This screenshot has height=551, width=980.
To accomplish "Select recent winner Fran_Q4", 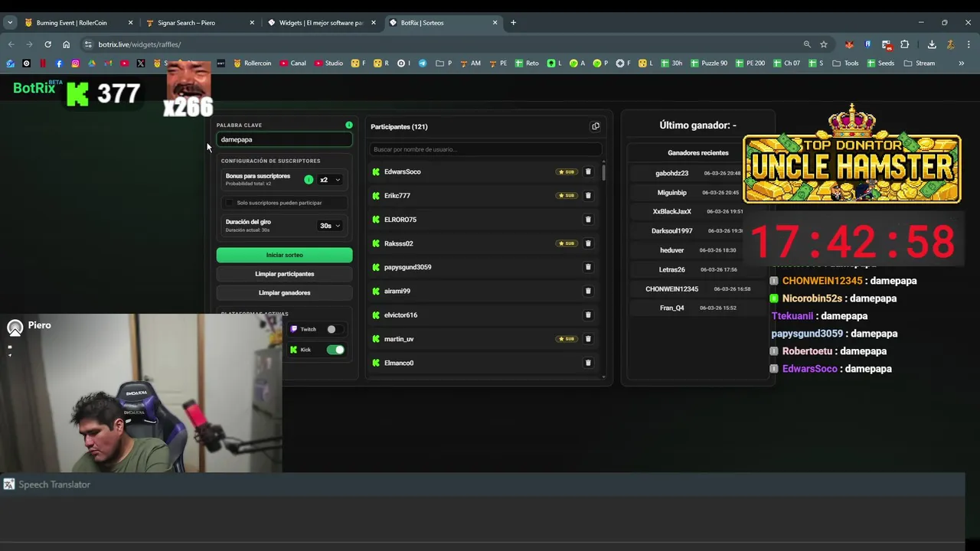I will [x=671, y=308].
